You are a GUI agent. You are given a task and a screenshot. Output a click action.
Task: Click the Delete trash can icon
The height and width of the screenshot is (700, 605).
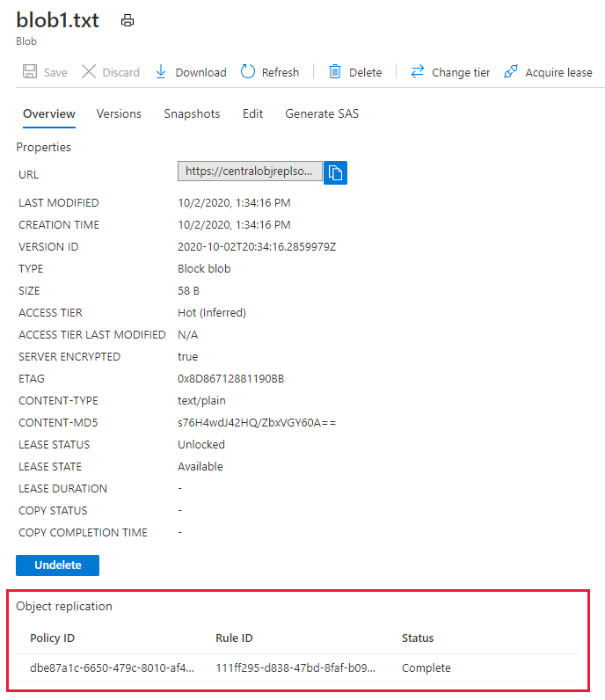335,71
